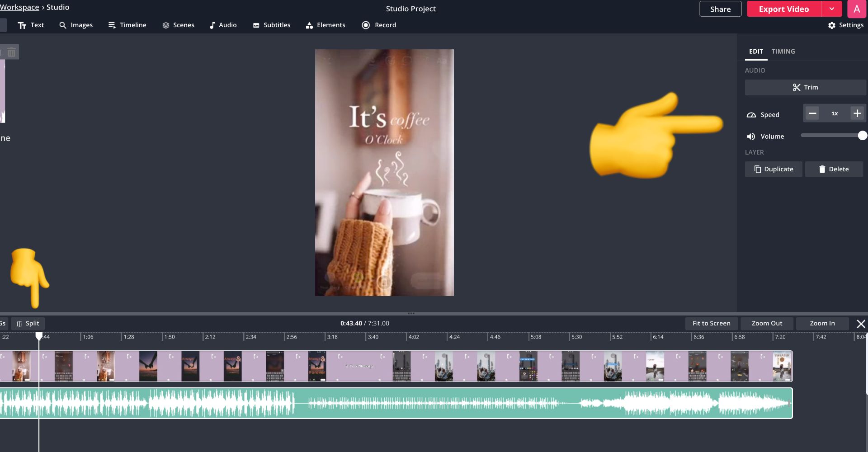Click the Volume slider handle
868x452 pixels.
point(862,136)
